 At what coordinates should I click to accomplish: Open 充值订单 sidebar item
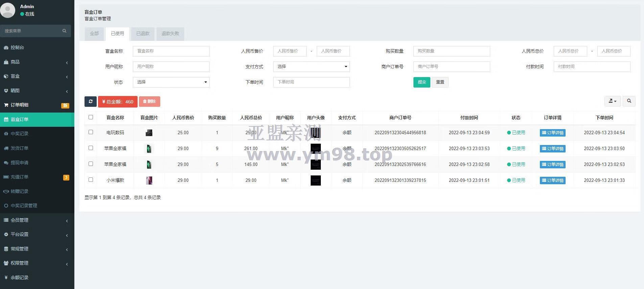[x=37, y=177]
